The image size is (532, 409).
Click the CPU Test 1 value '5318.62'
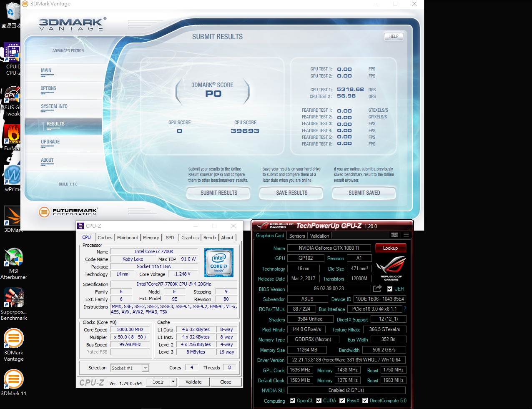pos(351,89)
